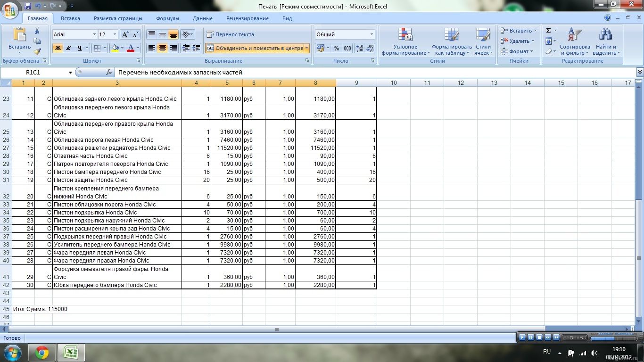The width and height of the screenshot is (644, 362).
Task: Switch to the Разметка страницы tab
Action: click(x=118, y=18)
